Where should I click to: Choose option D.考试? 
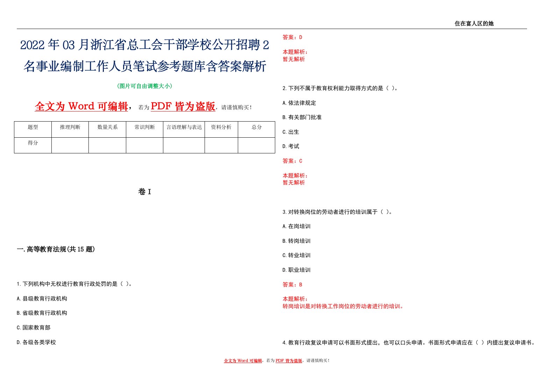[x=291, y=146]
